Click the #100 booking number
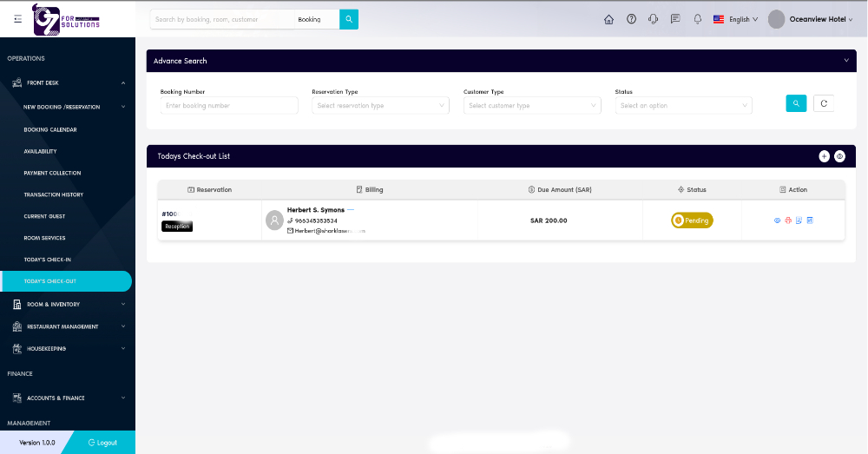868x454 pixels. 170,214
